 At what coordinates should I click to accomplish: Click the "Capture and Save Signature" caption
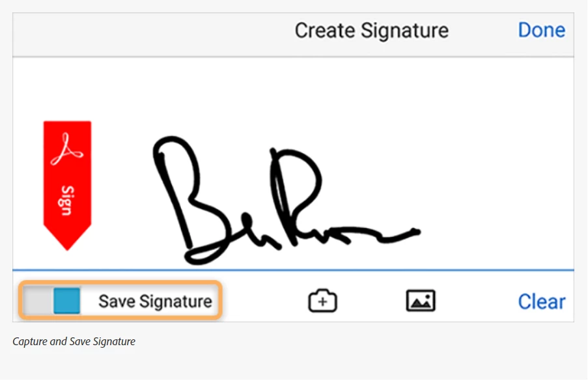[74, 341]
